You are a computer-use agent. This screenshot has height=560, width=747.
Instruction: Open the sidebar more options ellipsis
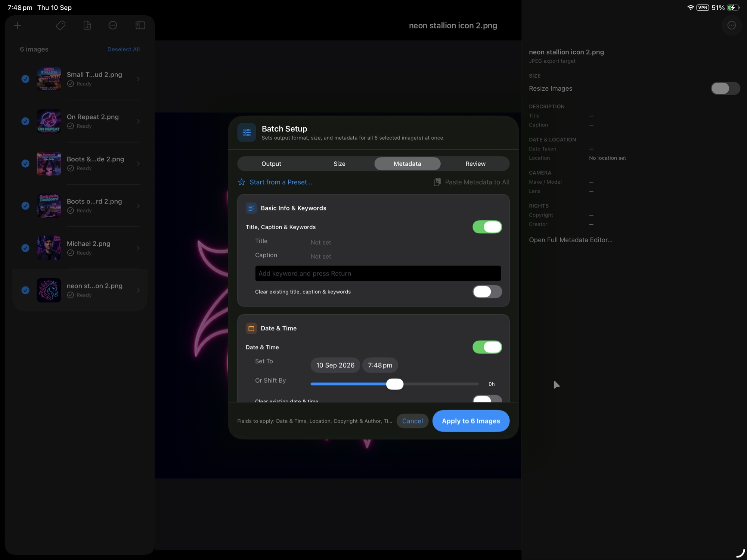[113, 25]
